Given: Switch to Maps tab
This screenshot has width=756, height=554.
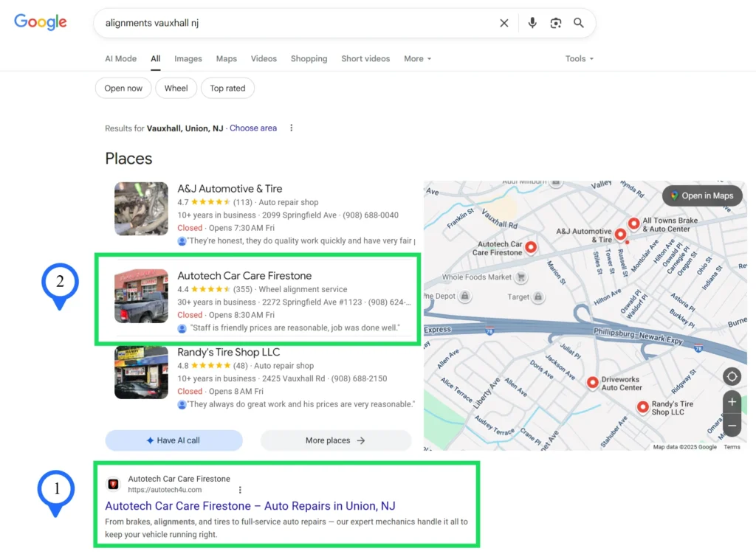Looking at the screenshot, I should [226, 59].
